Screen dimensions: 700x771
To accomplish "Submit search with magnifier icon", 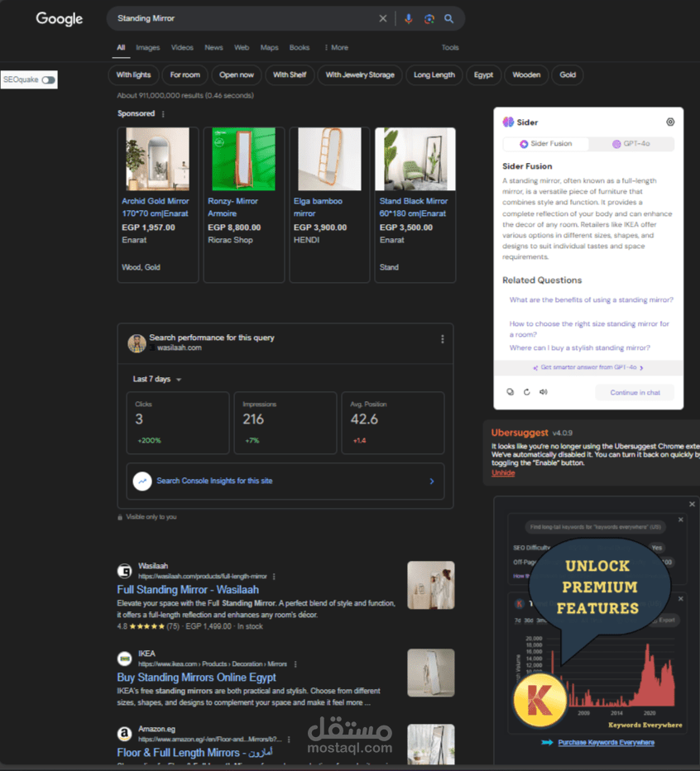I will [448, 19].
